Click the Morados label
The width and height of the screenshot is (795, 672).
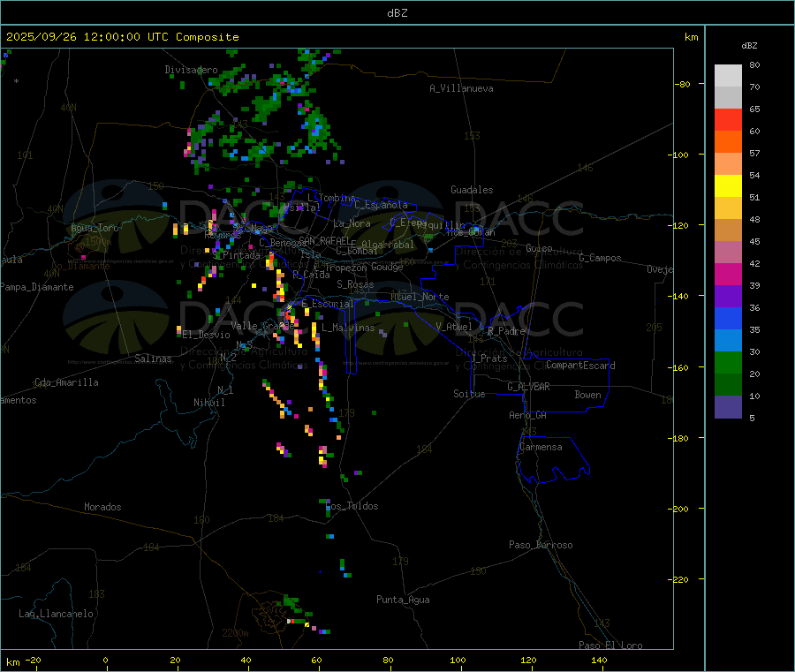pos(102,507)
